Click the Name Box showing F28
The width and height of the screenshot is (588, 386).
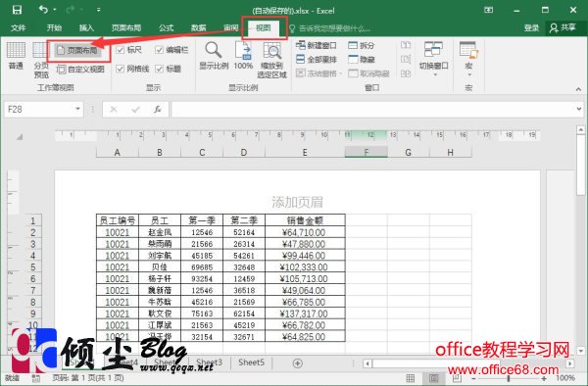click(x=39, y=110)
